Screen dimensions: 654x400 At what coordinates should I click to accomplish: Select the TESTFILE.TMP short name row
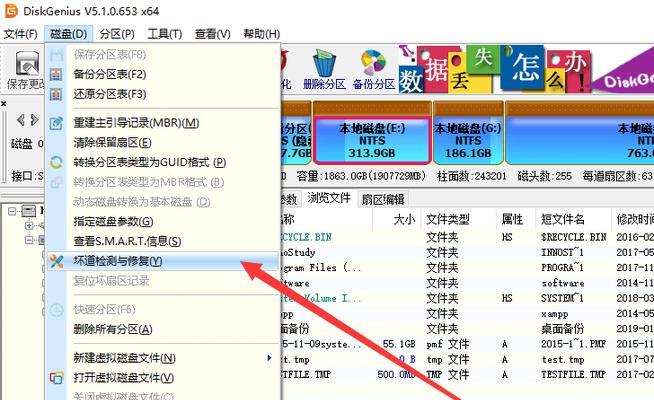click(573, 375)
